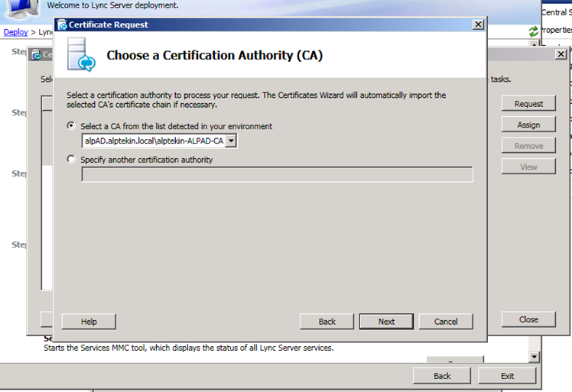This screenshot has height=392, width=572.
Task: Click the Certificate Wizard title bar icon
Action: click(x=37, y=55)
